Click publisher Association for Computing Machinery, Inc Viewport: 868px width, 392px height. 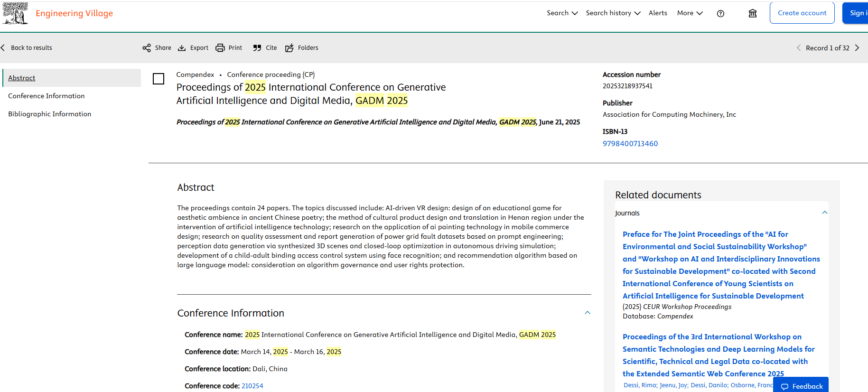(x=669, y=114)
